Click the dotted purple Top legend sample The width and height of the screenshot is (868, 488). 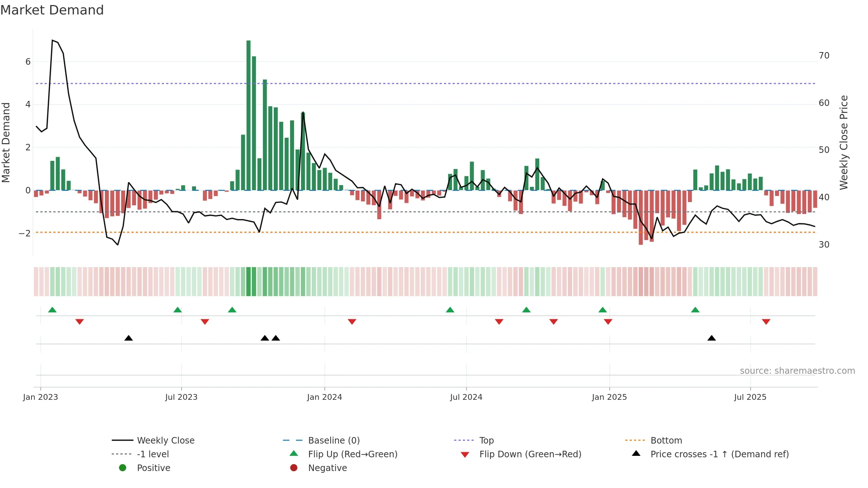[464, 440]
